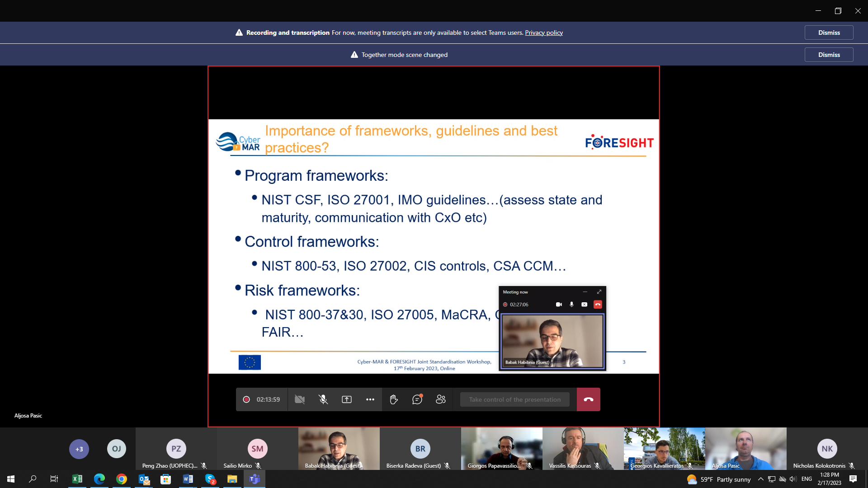
Task: Open the meeting chat icon
Action: point(417,399)
